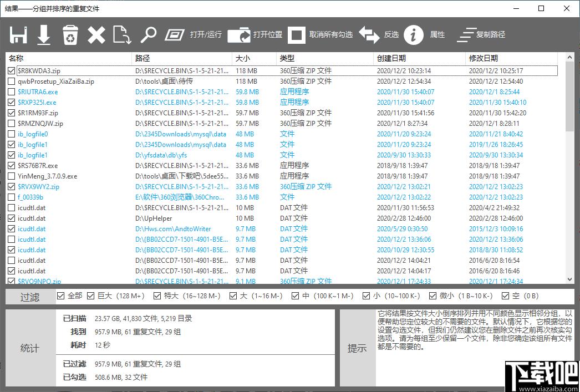Viewport: 580px width, 392px height.
Task: Sort by the 创建日期 column header
Action: 419,58
